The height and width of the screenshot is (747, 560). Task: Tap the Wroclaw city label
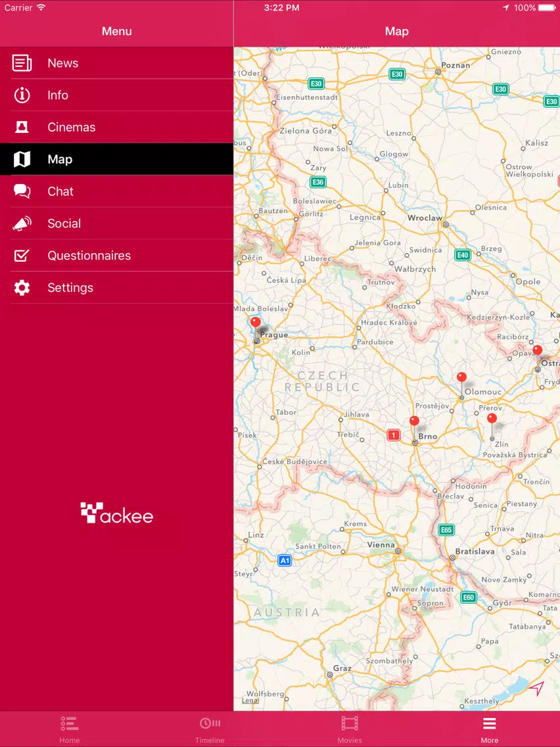pyautogui.click(x=425, y=218)
